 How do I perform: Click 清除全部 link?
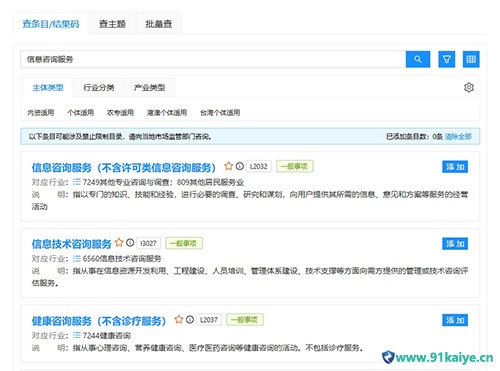[x=458, y=136]
